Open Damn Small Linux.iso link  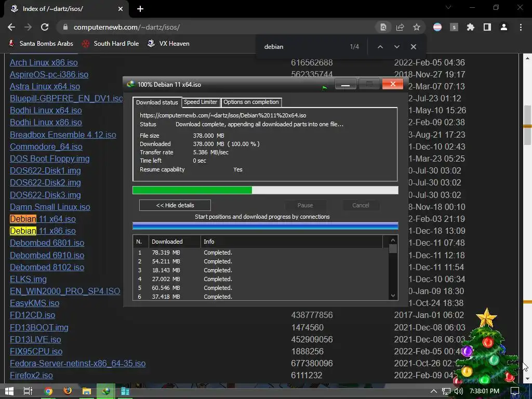[x=50, y=207]
